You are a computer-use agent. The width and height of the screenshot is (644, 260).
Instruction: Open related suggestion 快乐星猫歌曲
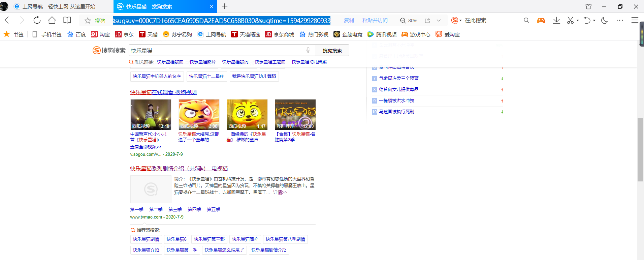(170, 62)
